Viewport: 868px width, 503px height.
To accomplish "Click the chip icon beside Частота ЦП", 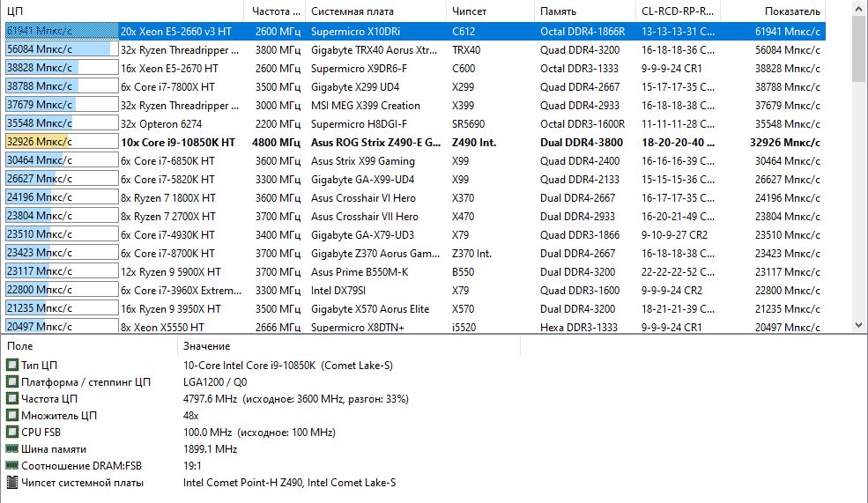I will point(11,398).
